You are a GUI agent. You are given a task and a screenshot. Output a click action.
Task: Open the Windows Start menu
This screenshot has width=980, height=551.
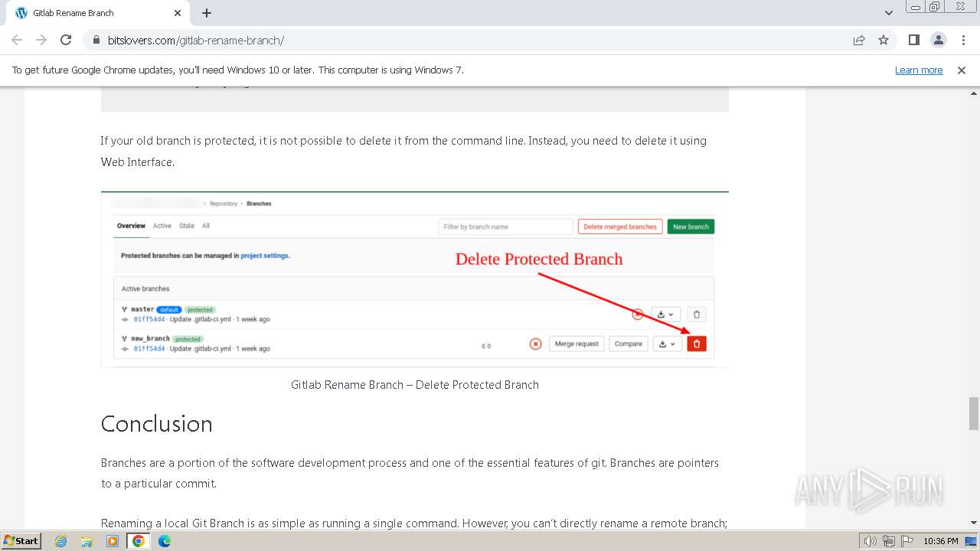(x=21, y=541)
